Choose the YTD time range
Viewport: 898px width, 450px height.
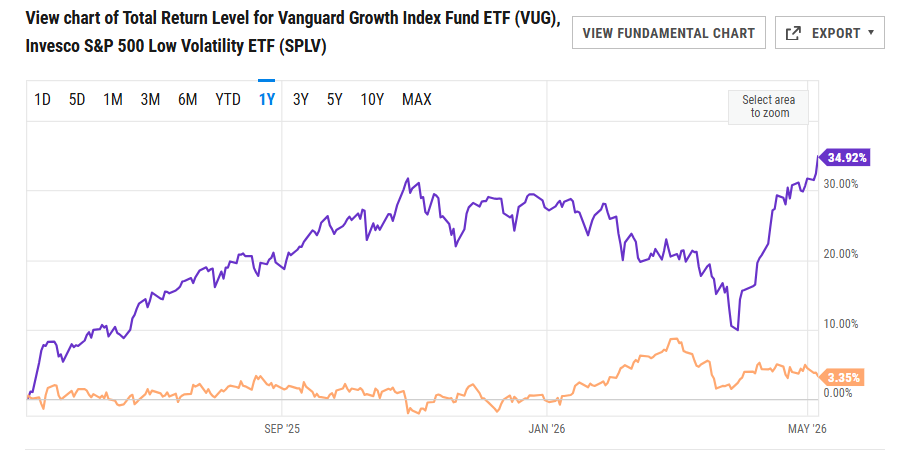pos(228,100)
